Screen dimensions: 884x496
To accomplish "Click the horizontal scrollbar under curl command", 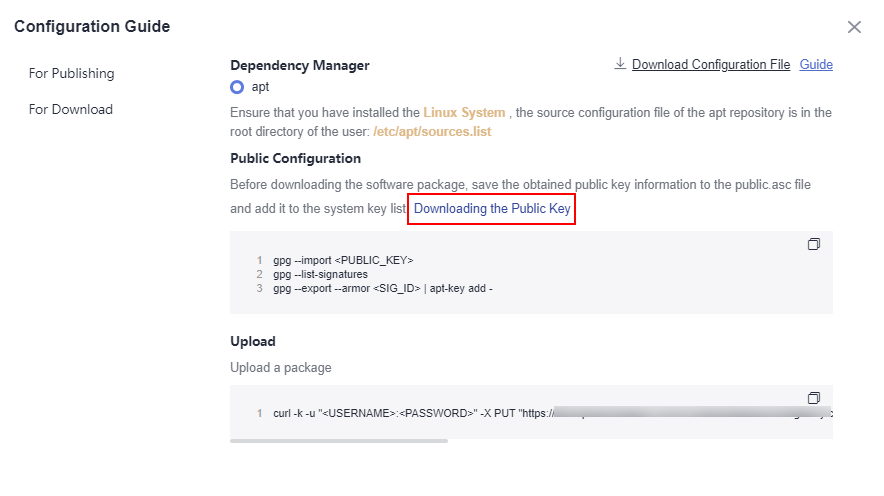I will pos(339,441).
